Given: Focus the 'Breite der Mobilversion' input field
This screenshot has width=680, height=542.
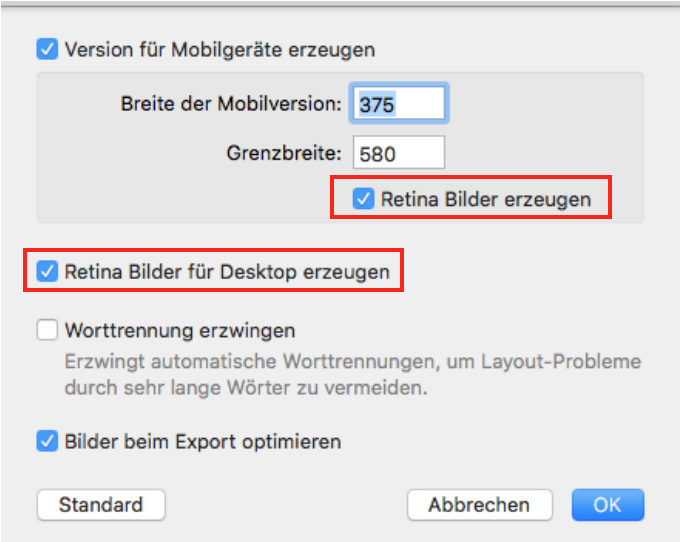Looking at the screenshot, I should [399, 104].
